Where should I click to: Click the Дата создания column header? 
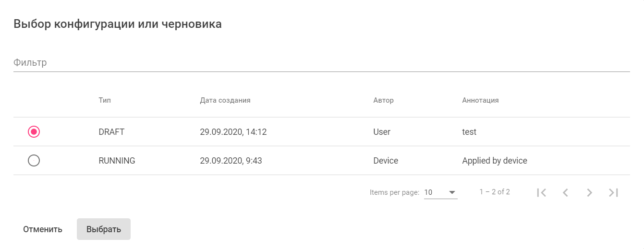click(x=225, y=100)
